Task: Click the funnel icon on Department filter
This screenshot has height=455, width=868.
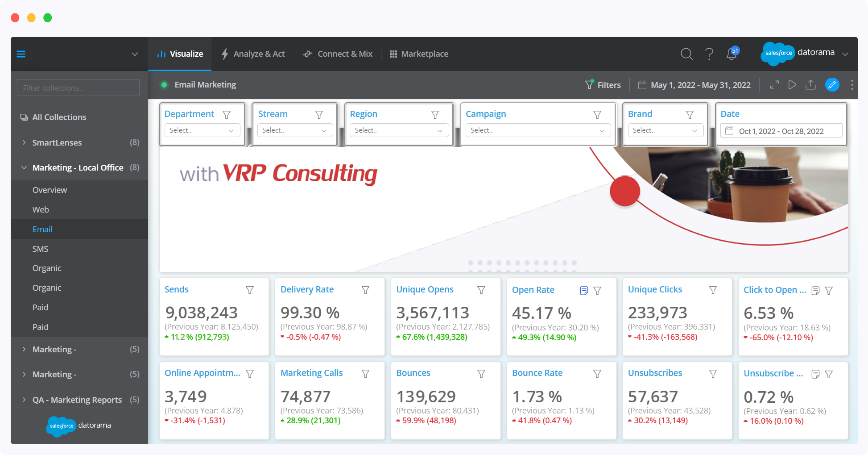Action: (227, 115)
